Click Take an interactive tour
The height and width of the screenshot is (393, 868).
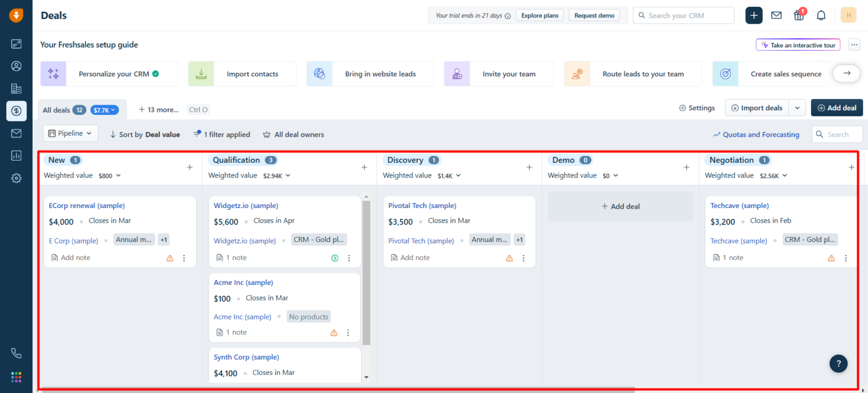click(x=798, y=45)
